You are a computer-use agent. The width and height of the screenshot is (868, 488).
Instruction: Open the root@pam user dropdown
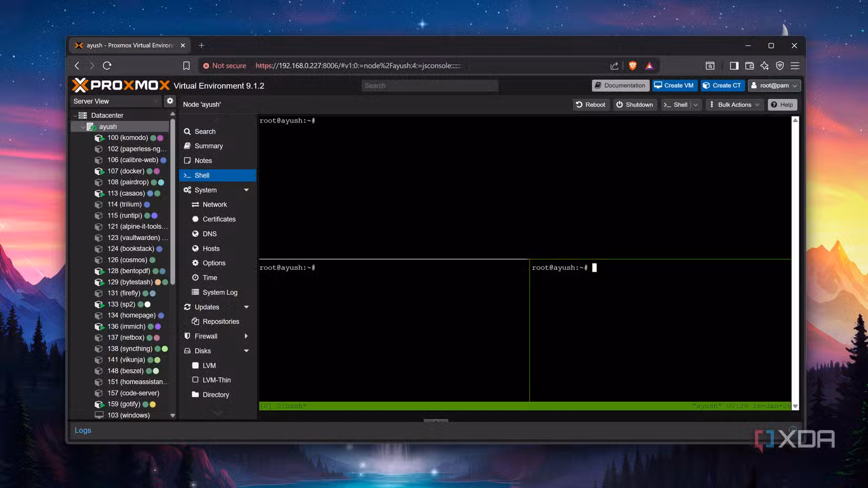point(774,85)
